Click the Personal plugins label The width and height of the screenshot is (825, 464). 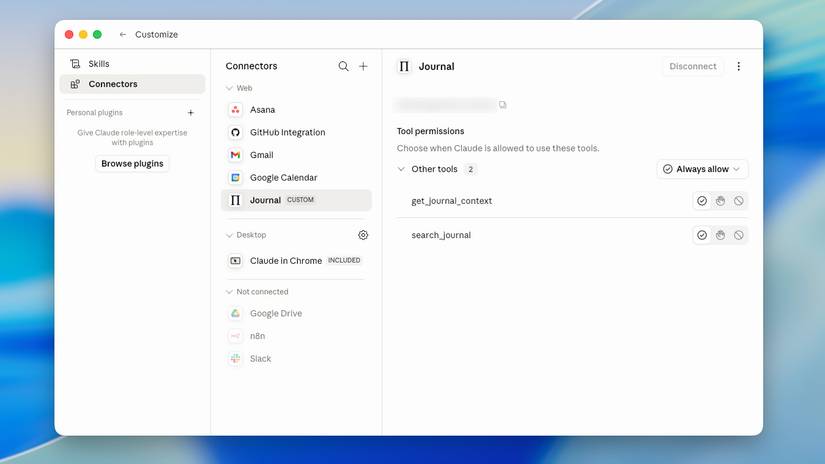[94, 113]
